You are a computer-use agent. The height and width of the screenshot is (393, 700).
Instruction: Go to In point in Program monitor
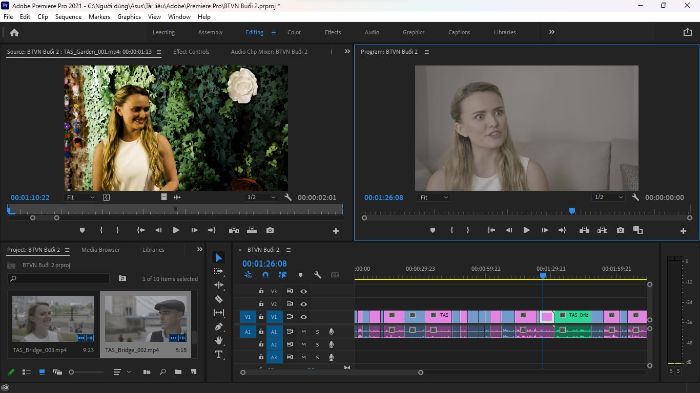[491, 230]
